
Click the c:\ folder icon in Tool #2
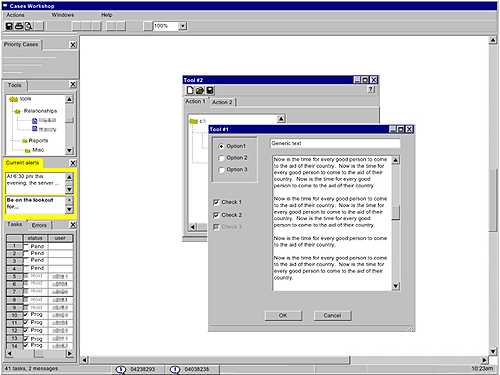[193, 121]
